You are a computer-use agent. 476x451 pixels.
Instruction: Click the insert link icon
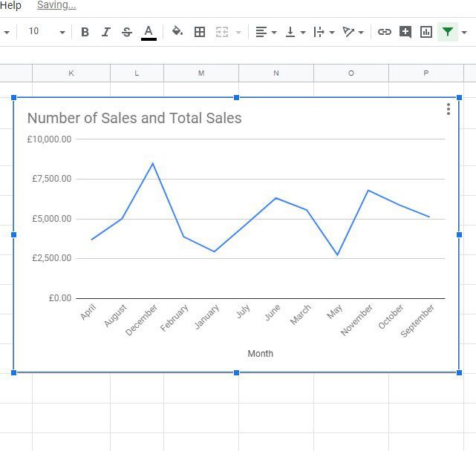click(384, 32)
